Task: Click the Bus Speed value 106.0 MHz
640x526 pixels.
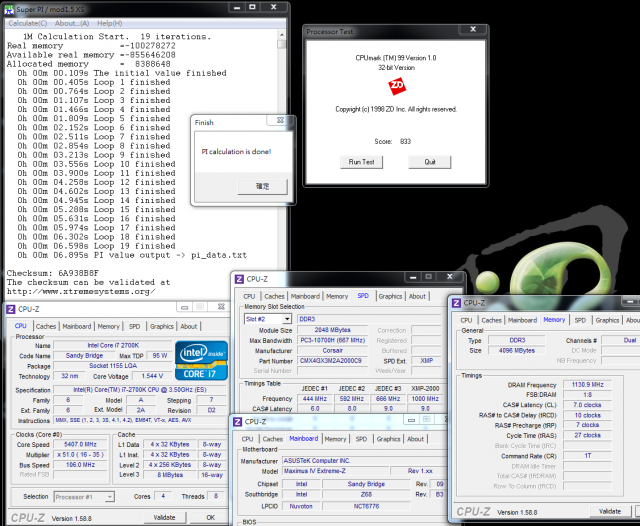Action: coord(80,465)
